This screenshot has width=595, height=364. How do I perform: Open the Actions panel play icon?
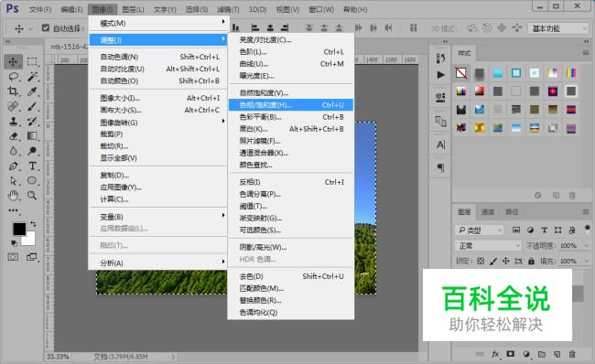[x=440, y=75]
